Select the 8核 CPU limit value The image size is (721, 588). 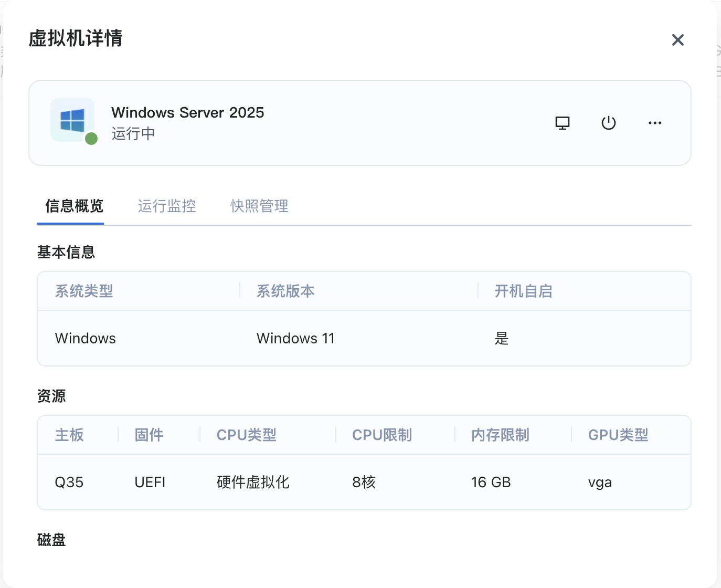pos(364,482)
